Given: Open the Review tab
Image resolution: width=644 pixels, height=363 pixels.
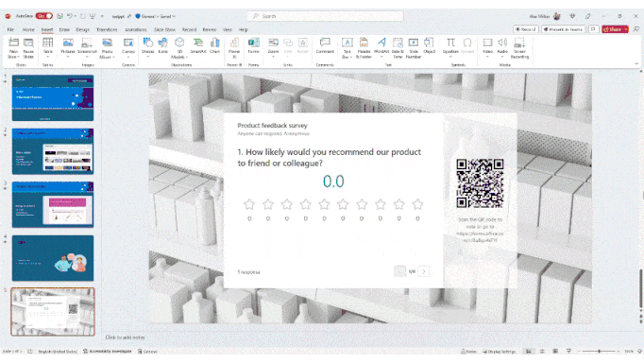Looking at the screenshot, I should click(210, 29).
